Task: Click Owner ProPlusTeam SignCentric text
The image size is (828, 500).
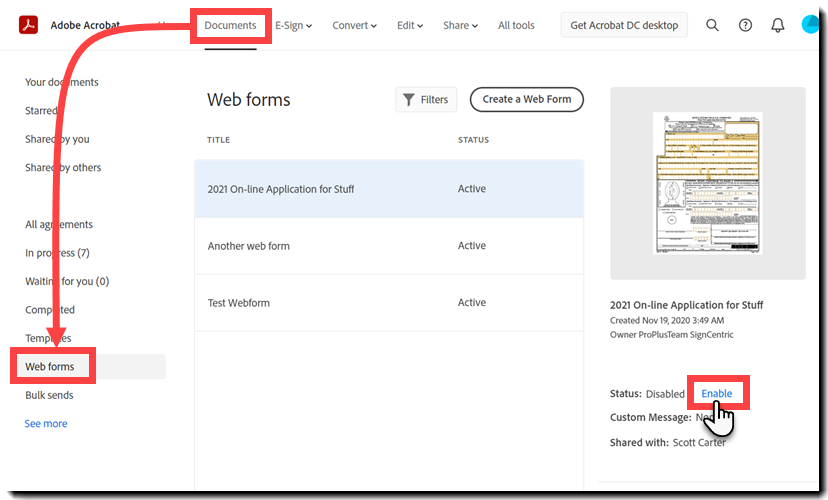Action: 672,335
